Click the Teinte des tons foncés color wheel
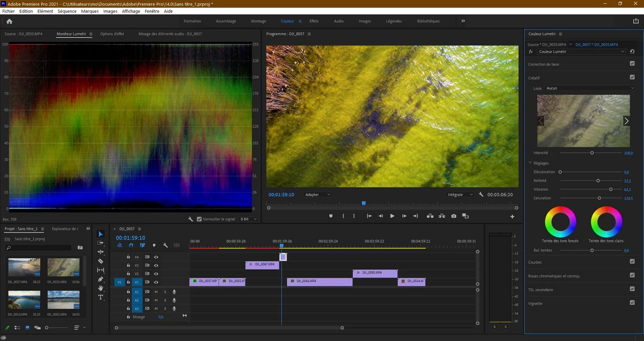Image resolution: width=644 pixels, height=341 pixels. pyautogui.click(x=561, y=221)
